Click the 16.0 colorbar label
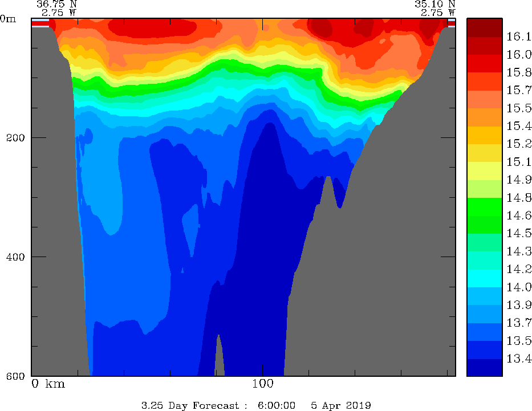The width and height of the screenshot is (532, 411). [519, 55]
